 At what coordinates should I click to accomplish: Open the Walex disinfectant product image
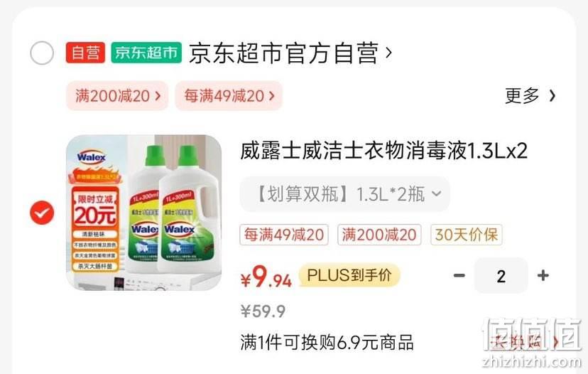click(143, 212)
